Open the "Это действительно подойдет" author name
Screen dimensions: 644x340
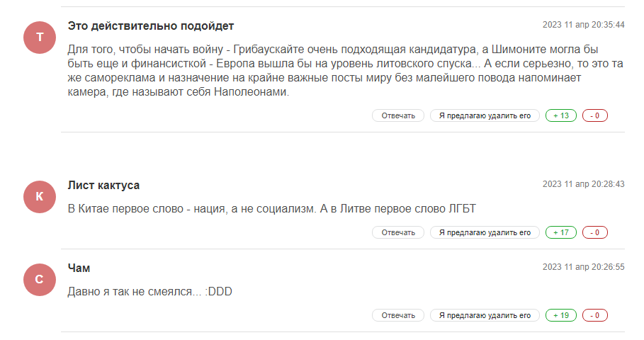tap(151, 25)
